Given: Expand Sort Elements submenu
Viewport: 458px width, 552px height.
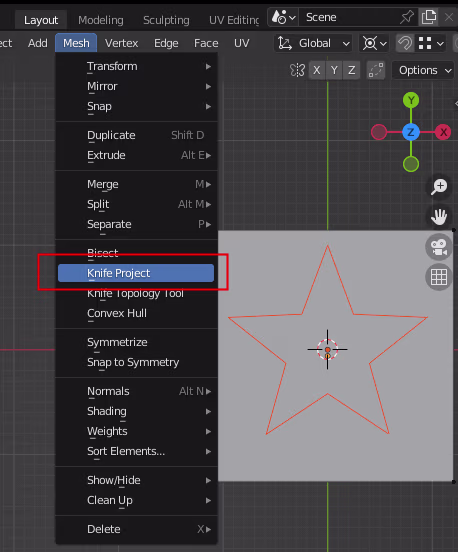Looking at the screenshot, I should (x=136, y=452).
